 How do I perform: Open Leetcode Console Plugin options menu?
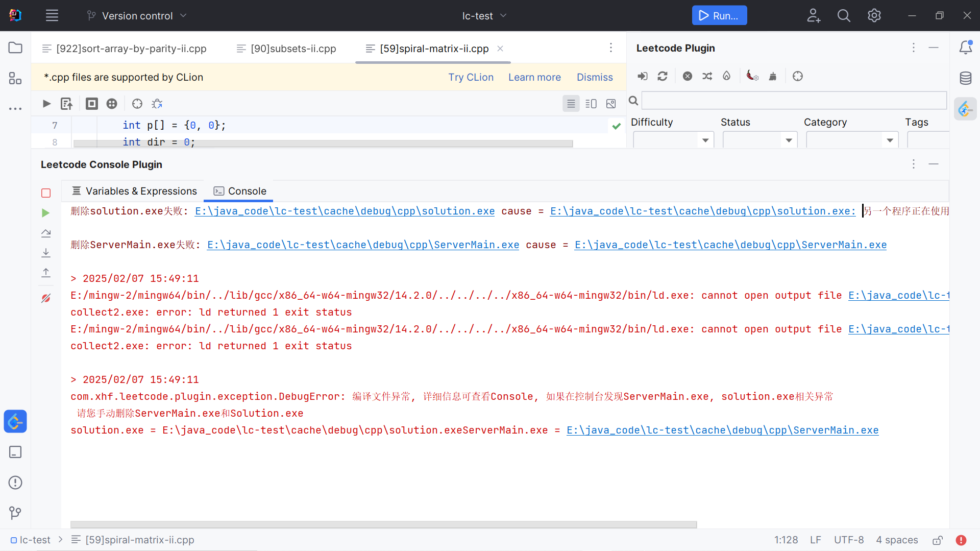pos(914,164)
